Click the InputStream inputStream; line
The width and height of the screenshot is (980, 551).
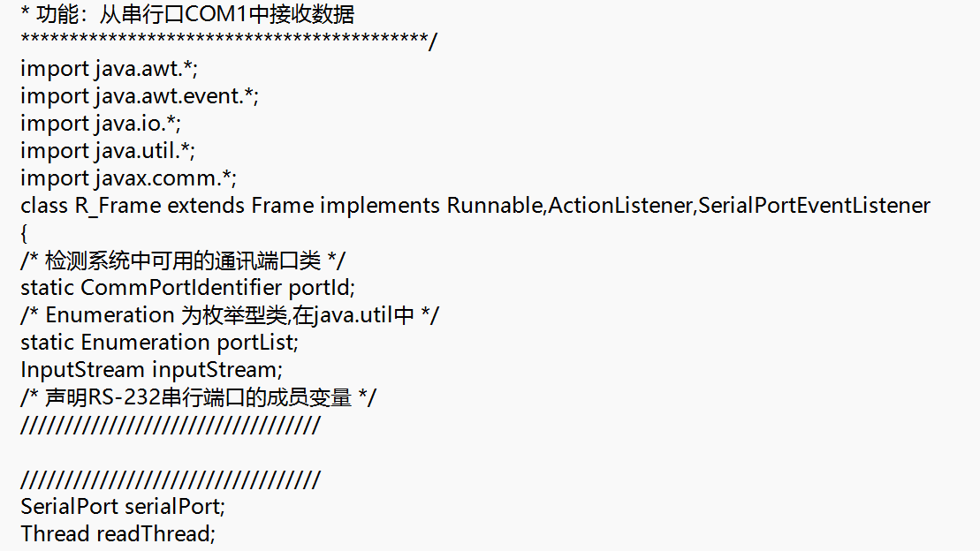pyautogui.click(x=151, y=371)
